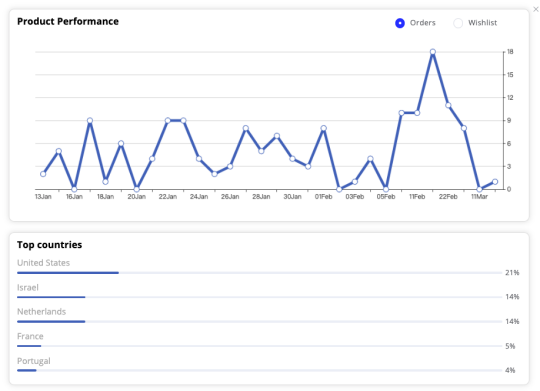Close the Product Performance panel

[x=536, y=9]
